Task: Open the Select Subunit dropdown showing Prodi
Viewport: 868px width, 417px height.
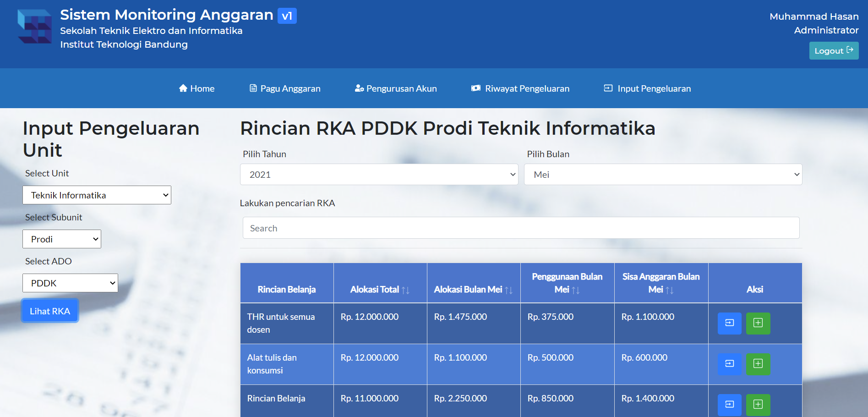Action: tap(62, 239)
